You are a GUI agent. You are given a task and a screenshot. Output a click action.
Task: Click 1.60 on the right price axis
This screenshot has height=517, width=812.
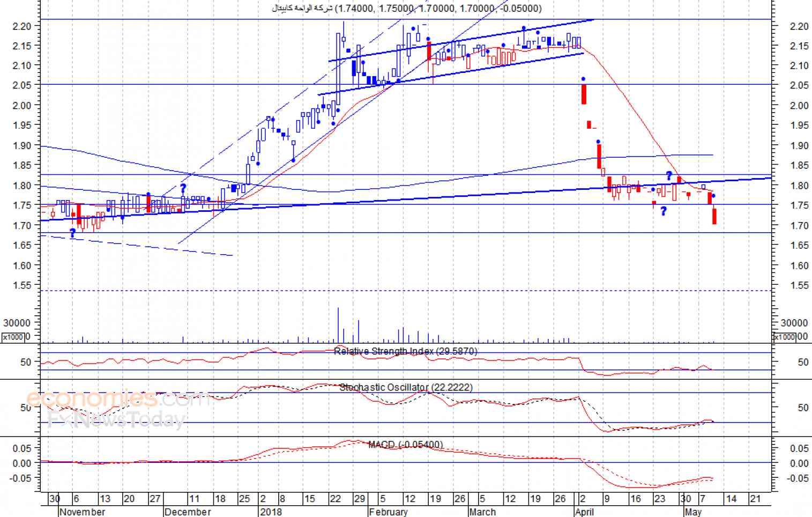[x=799, y=265]
